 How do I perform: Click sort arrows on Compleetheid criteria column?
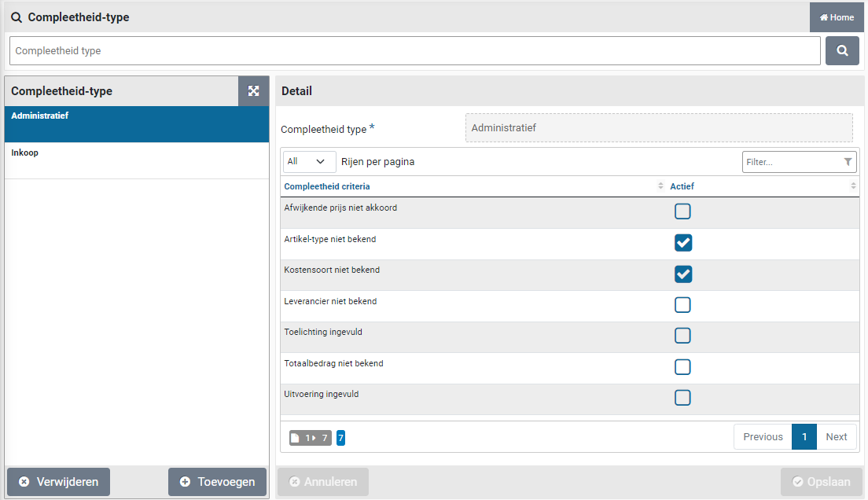(660, 186)
